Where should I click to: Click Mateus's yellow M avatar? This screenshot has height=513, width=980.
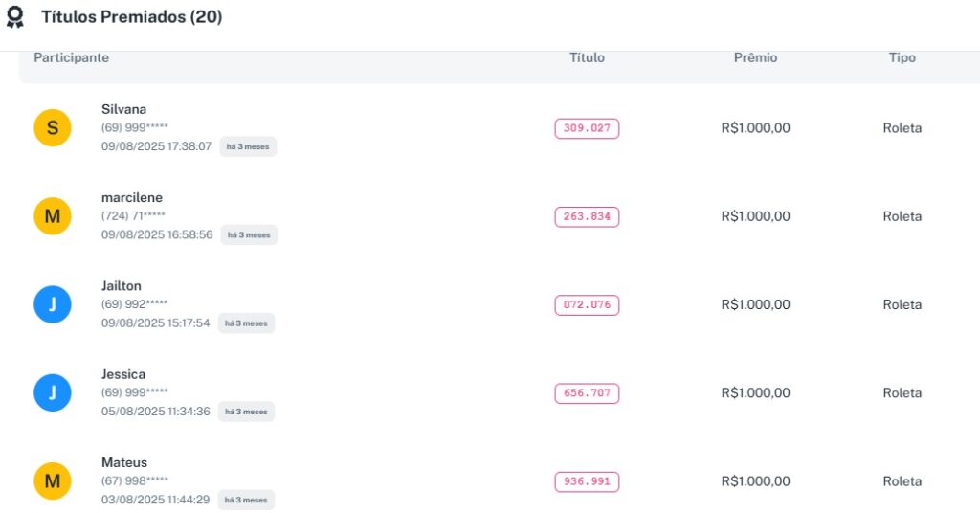pos(53,481)
